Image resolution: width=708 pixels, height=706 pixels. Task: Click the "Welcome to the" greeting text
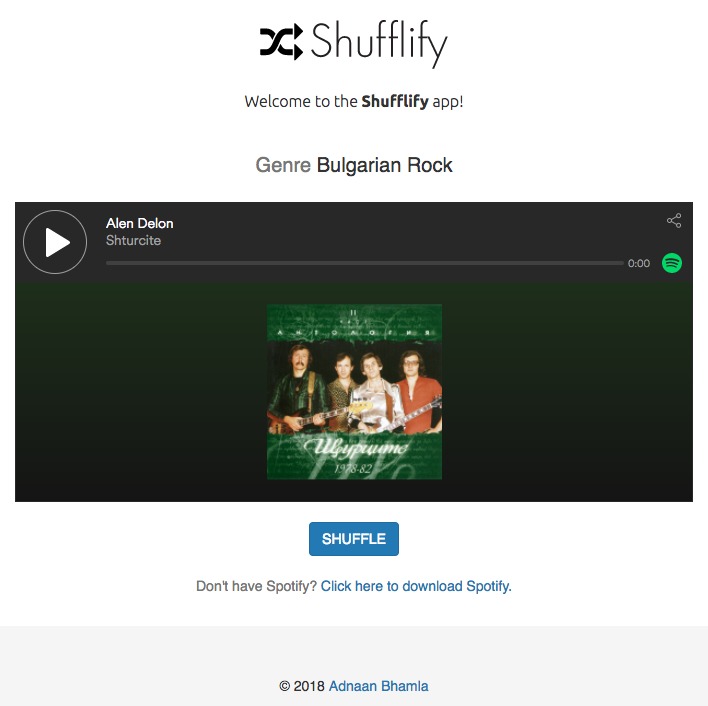pos(301,101)
